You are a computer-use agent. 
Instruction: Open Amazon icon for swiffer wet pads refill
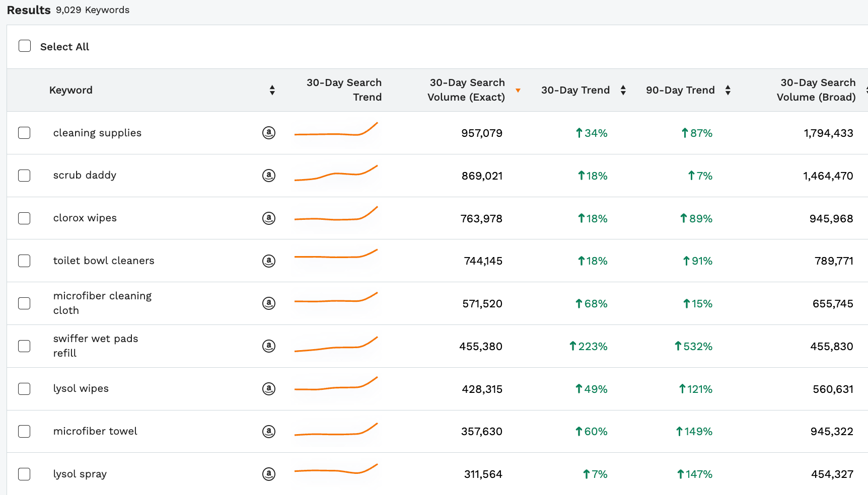pos(269,346)
